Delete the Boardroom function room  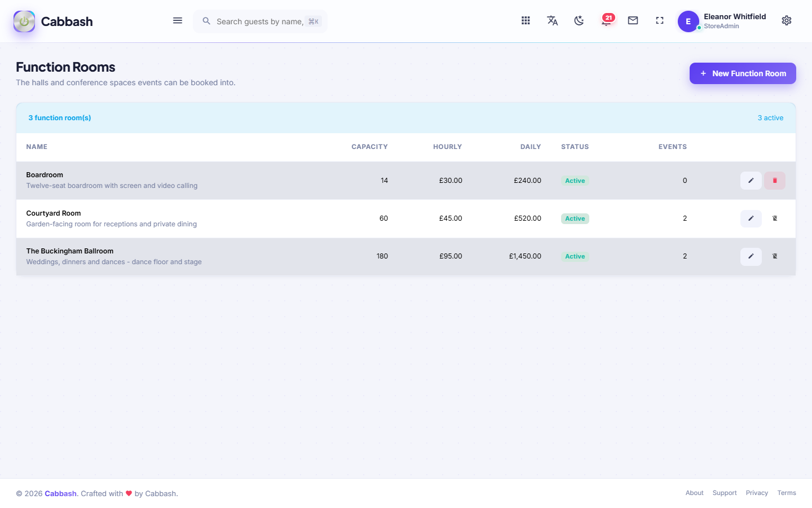pyautogui.click(x=775, y=181)
